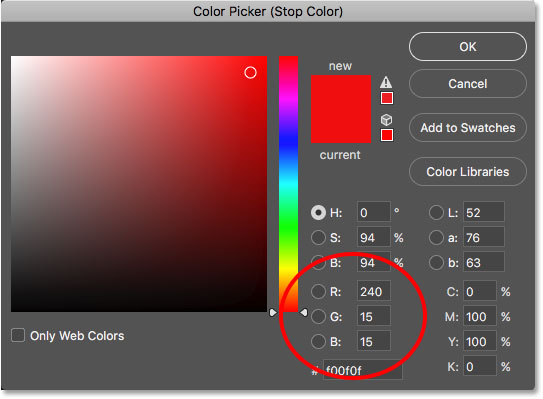Screen dimensions: 543x399
Task: Click the out-of-gamut warning triangle icon
Action: click(386, 82)
